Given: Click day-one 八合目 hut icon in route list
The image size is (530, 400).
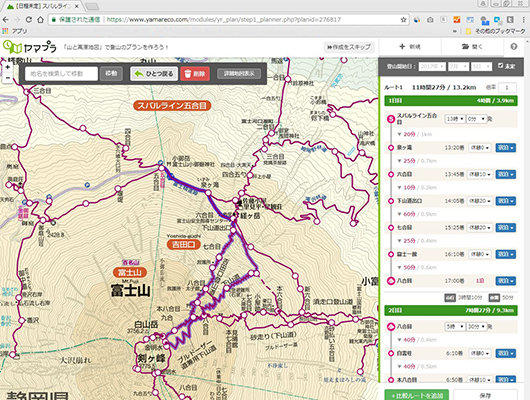Looking at the screenshot, I should [x=391, y=281].
